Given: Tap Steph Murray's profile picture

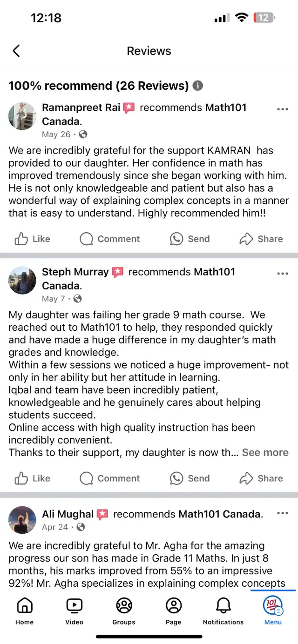Looking at the screenshot, I should click(22, 280).
